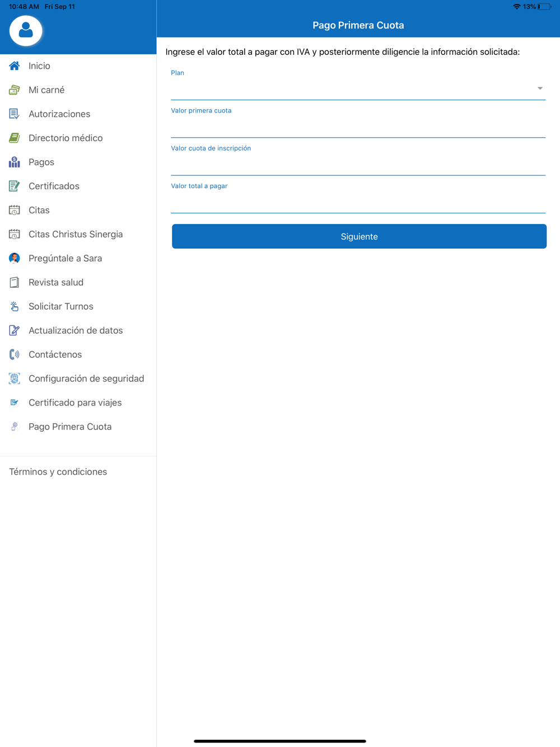The height and width of the screenshot is (747, 560).
Task: Open Certificados menu entry
Action: click(78, 186)
